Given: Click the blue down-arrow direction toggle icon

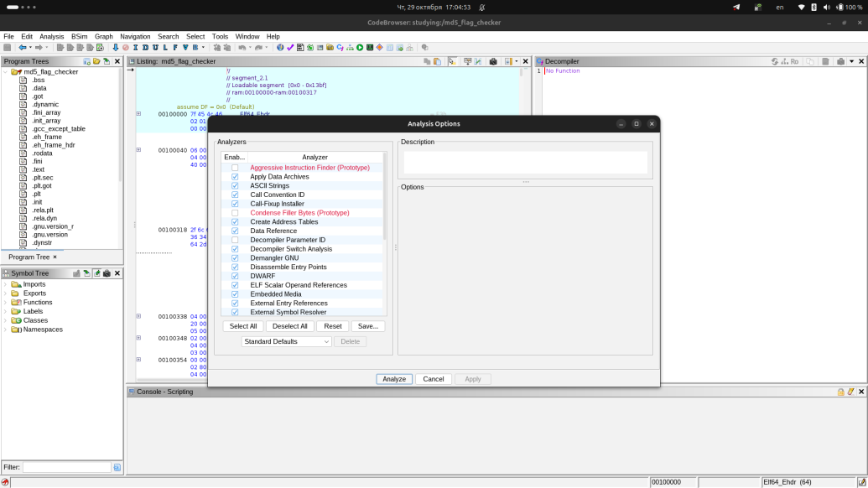Looking at the screenshot, I should 116,48.
